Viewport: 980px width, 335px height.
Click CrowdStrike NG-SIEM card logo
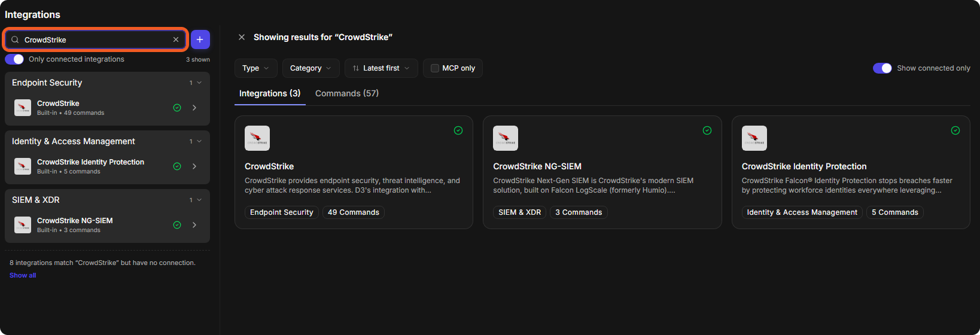coord(506,138)
